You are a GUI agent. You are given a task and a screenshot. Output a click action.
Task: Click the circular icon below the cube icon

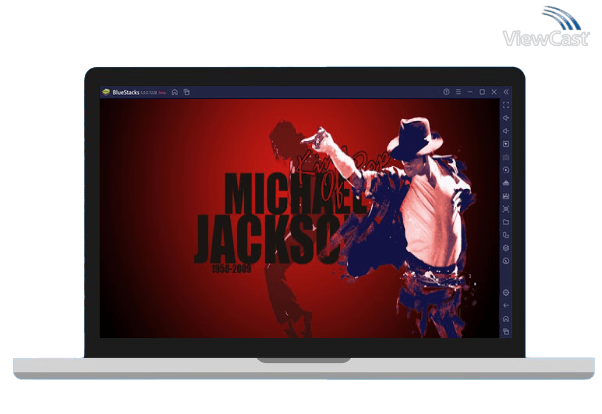(506, 261)
